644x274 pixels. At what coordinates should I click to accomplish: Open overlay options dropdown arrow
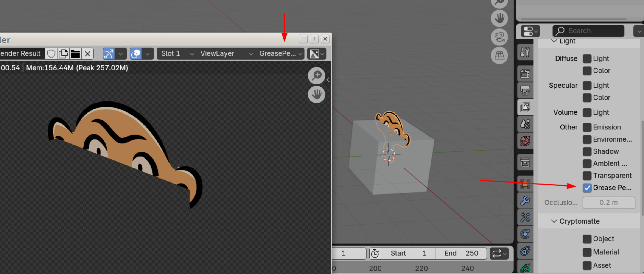(x=147, y=54)
